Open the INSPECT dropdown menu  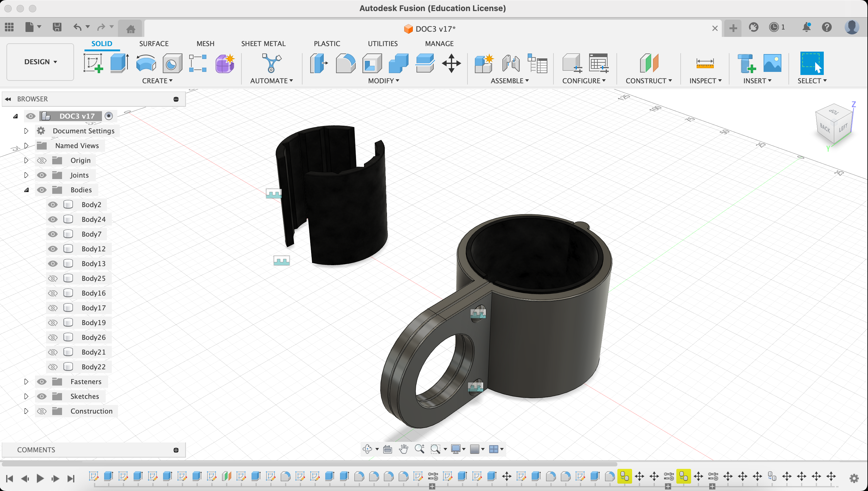tap(705, 81)
